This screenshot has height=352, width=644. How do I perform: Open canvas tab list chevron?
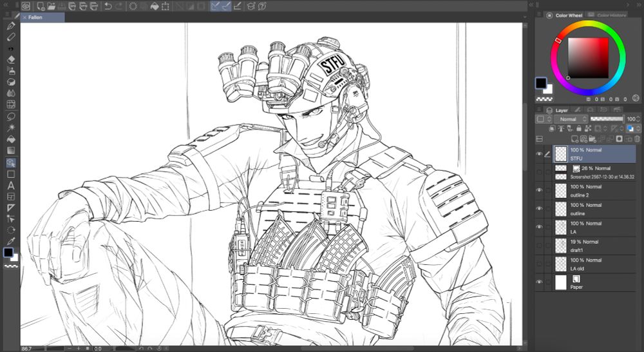pos(524,17)
